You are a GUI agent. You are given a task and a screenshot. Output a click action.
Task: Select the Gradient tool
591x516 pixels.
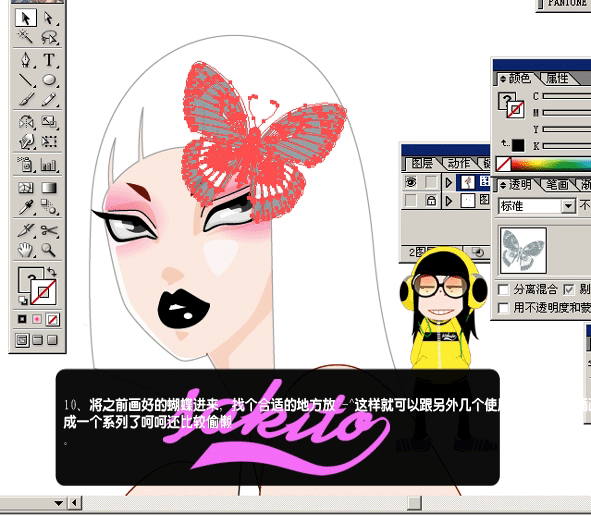coord(49,187)
